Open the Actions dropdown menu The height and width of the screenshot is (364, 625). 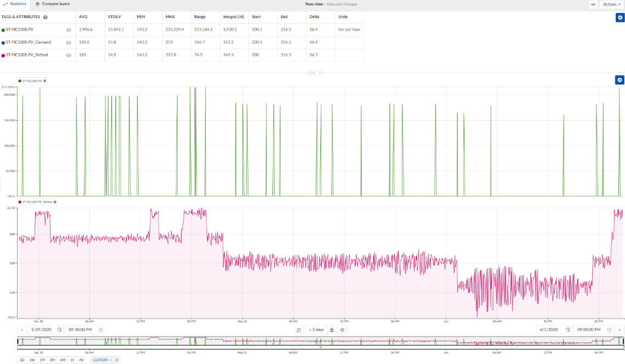(x=611, y=4)
